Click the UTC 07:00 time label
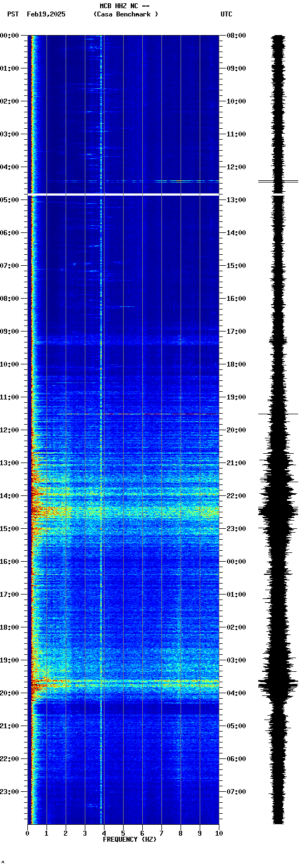The height and width of the screenshot is (868, 302). click(236, 792)
